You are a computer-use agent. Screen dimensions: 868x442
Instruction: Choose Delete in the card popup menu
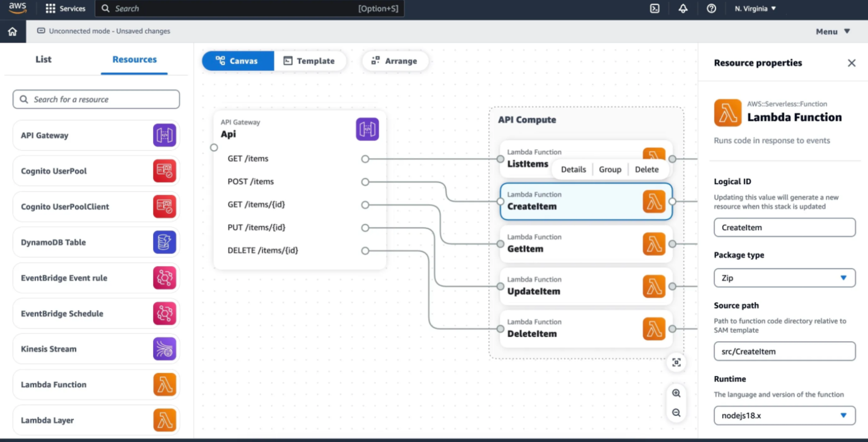(x=647, y=169)
